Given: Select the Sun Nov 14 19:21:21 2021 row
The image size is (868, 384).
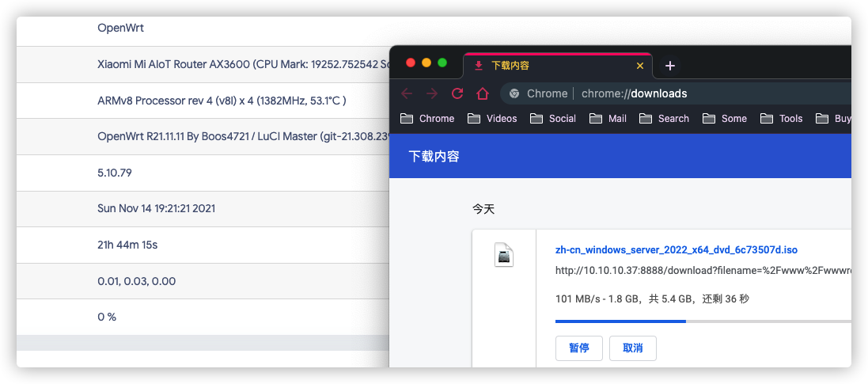Looking at the screenshot, I should [x=203, y=209].
